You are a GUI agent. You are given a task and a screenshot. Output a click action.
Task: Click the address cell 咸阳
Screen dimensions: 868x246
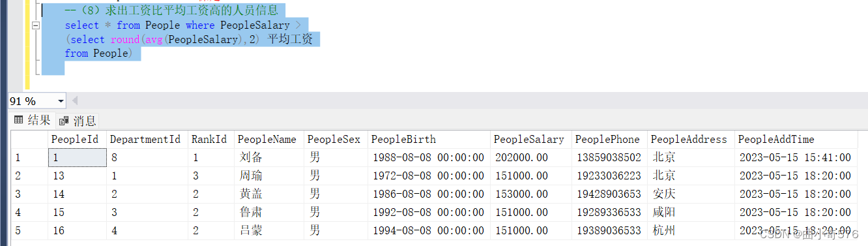(x=691, y=212)
